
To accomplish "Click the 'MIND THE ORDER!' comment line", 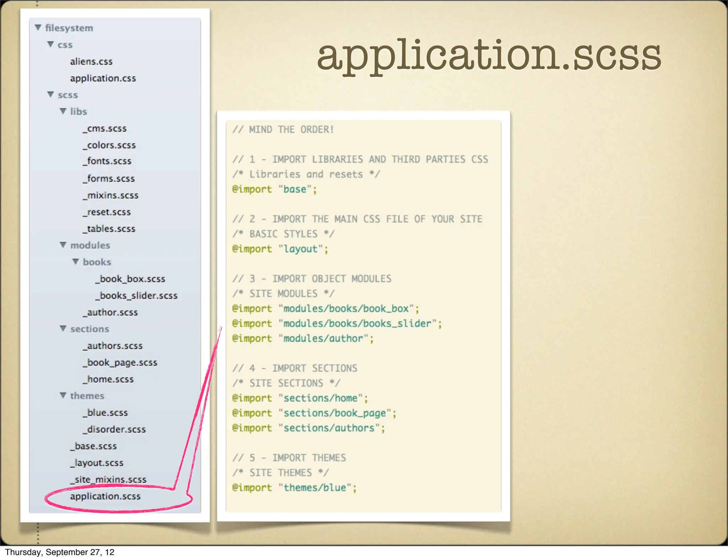I will click(283, 130).
